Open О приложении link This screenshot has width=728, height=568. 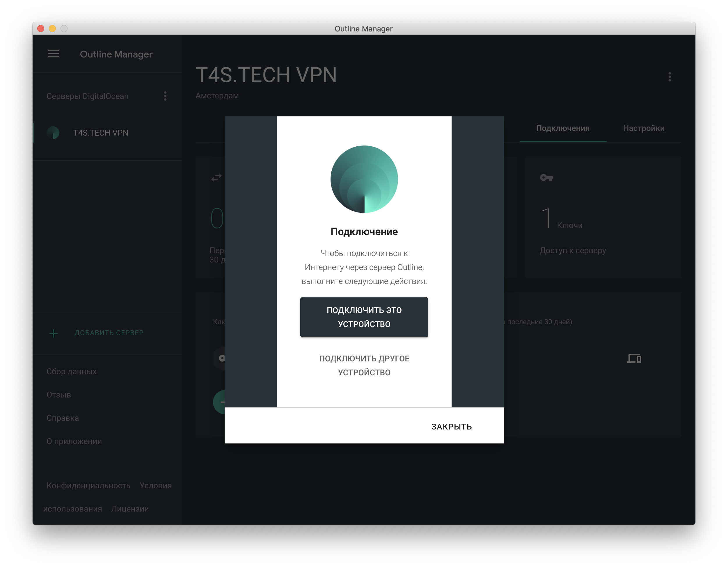74,441
